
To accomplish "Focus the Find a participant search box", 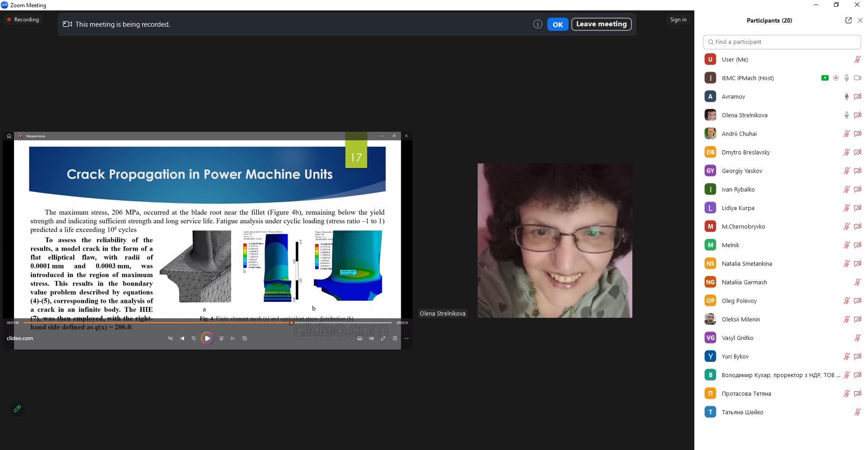I will [782, 42].
